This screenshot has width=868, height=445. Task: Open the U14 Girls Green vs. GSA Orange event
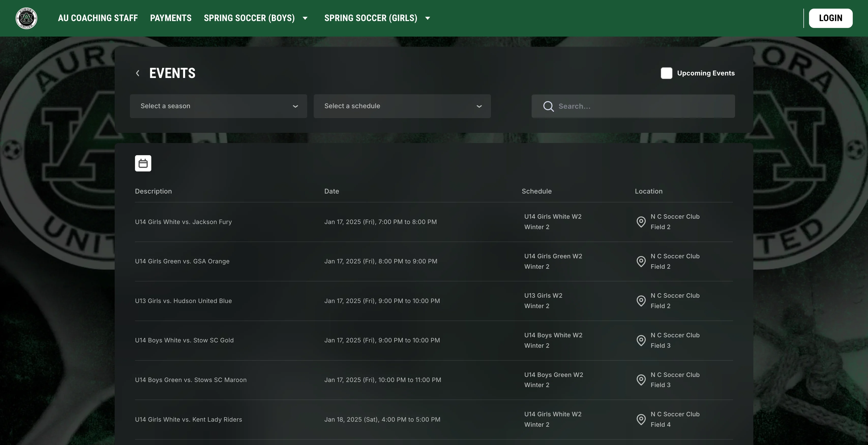point(182,262)
